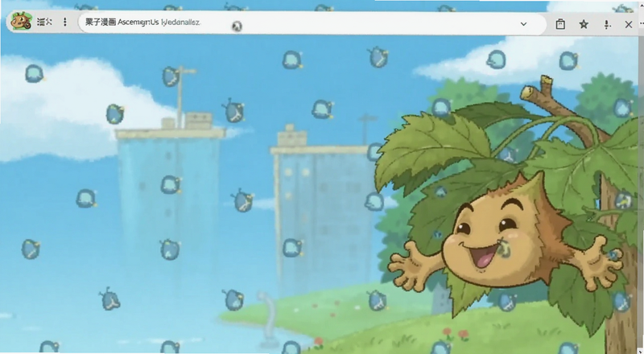Click the clipboard bag icon in the toolbar
Screen dimensions: 644x354
click(560, 24)
